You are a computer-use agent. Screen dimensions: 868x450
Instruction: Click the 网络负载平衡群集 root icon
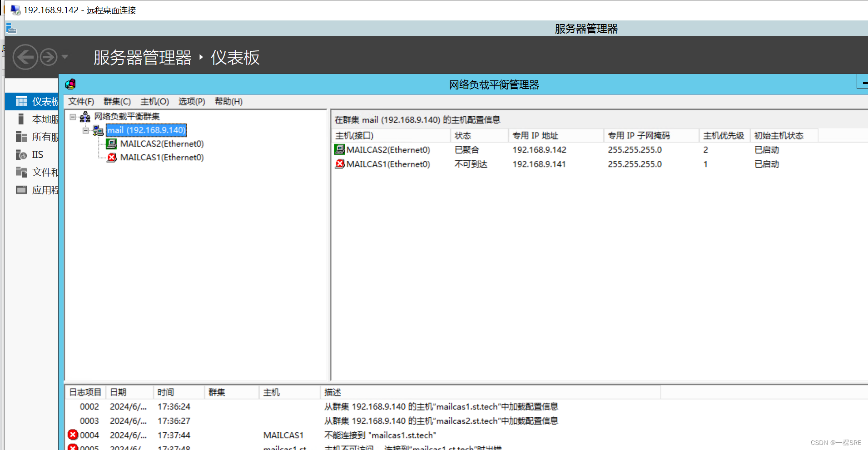click(85, 117)
